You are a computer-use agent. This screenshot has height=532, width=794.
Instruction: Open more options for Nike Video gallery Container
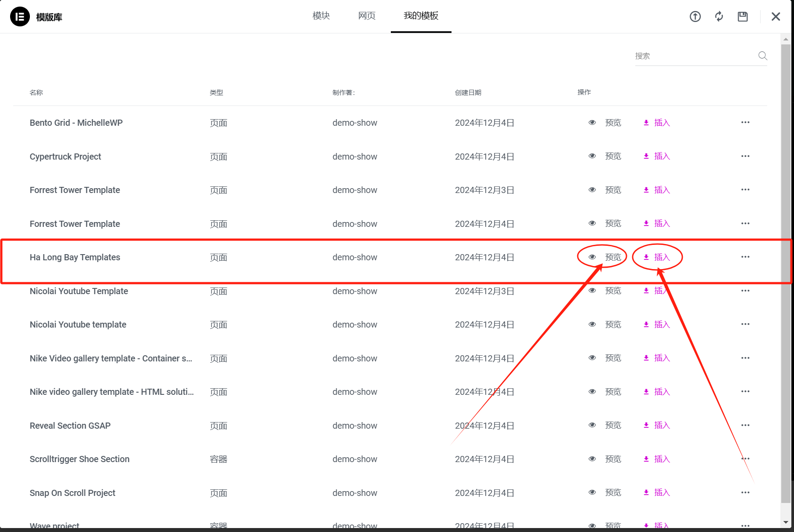[745, 358]
